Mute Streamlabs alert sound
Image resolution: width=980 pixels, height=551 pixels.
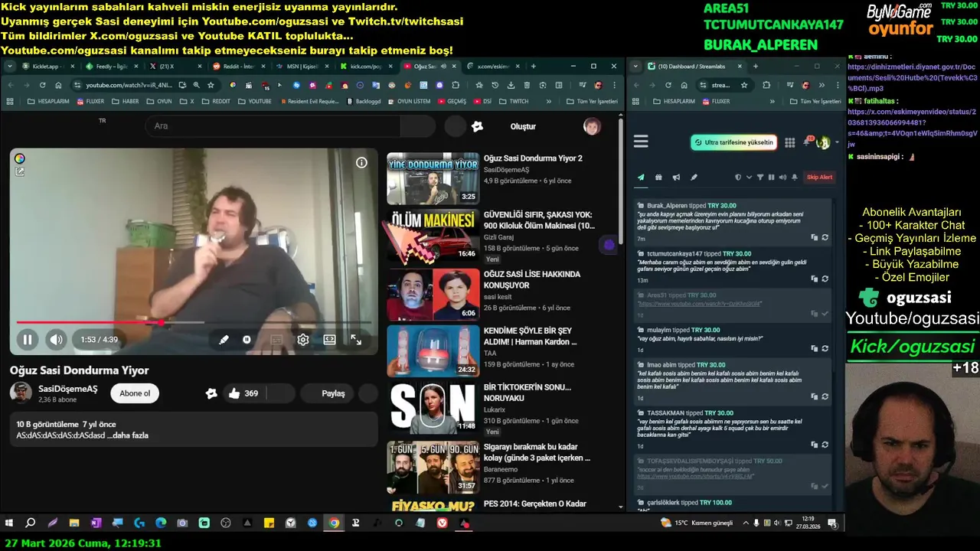782,178
